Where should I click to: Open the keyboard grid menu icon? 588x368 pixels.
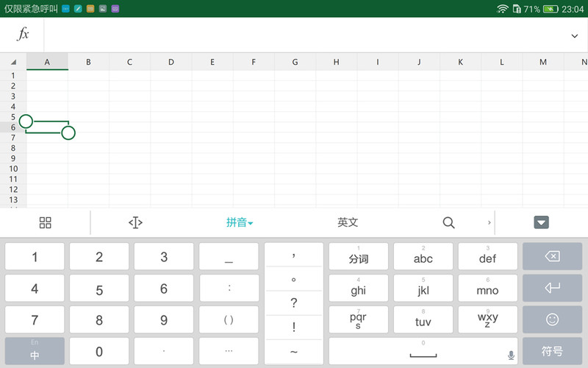[46, 223]
